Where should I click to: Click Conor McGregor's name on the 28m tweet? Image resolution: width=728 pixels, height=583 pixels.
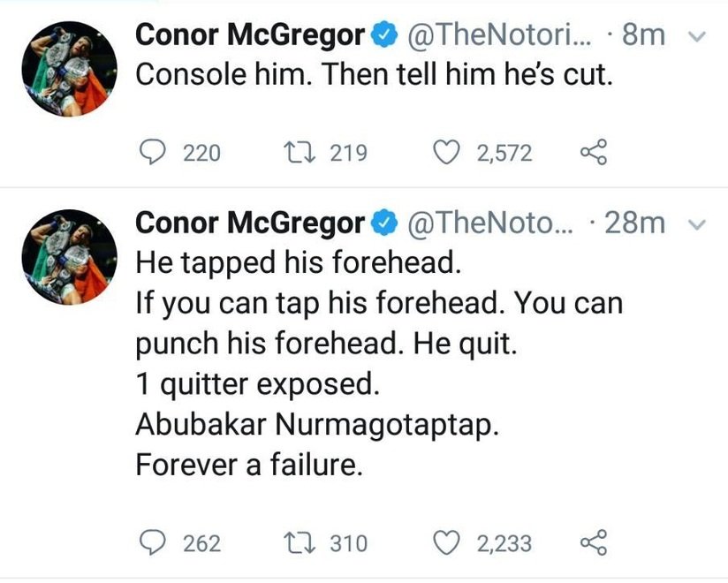click(250, 223)
